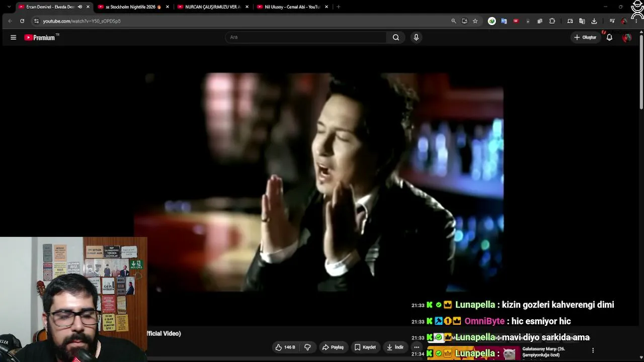
Task: View site information for youtube.com
Action: coord(36,21)
